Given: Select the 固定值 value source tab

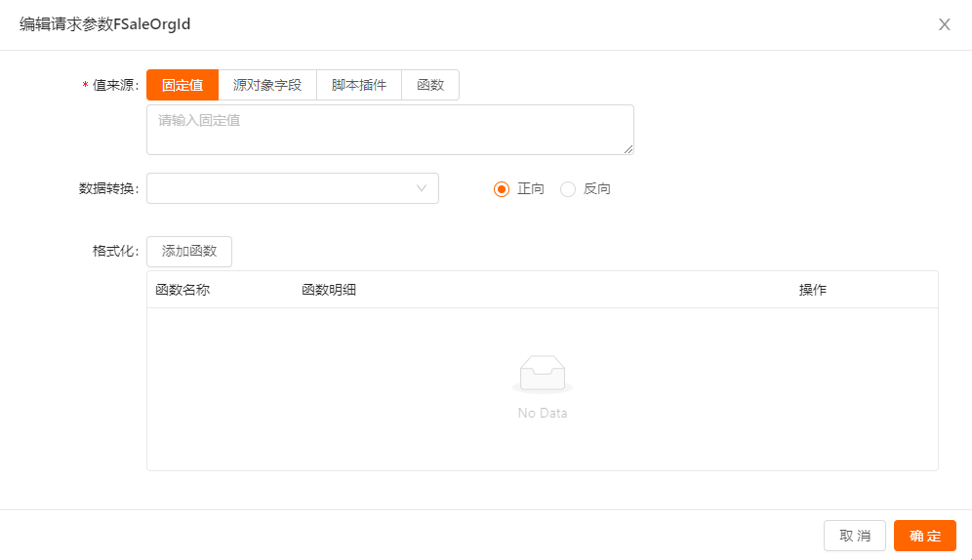Looking at the screenshot, I should (182, 85).
